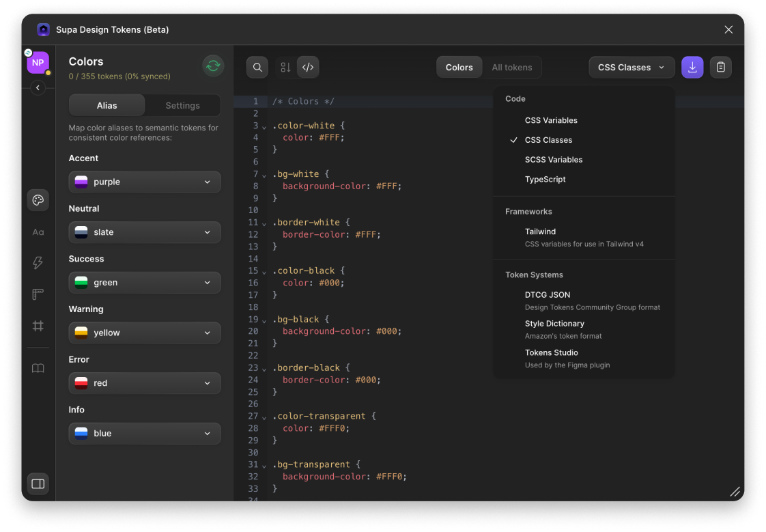The height and width of the screenshot is (532, 766).
Task: Click the 'color: #FFF0;' code line
Action: pos(316,428)
